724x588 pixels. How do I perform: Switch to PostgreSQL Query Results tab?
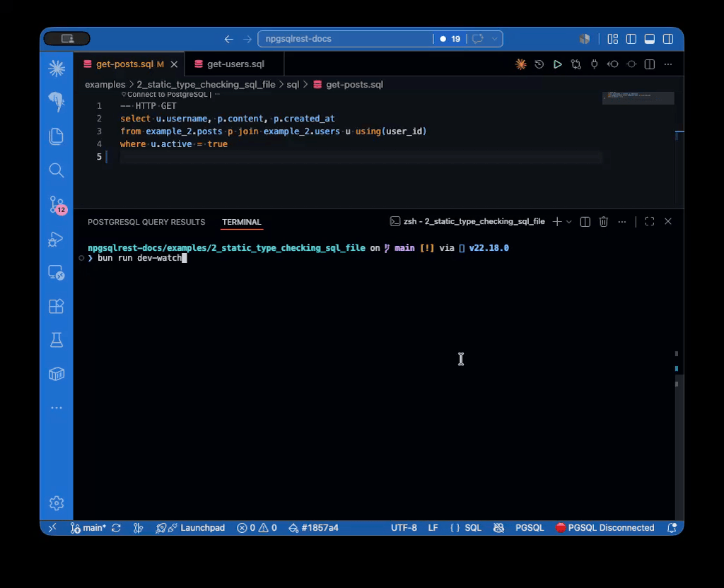point(146,222)
